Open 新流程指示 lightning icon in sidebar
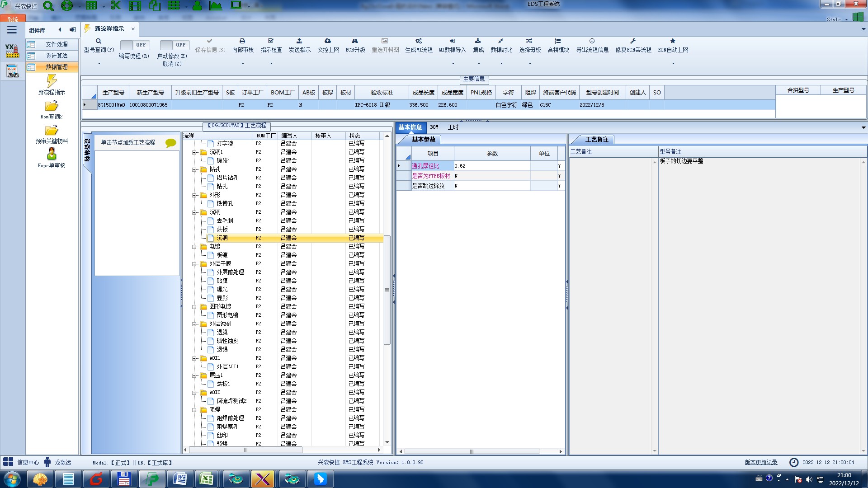 pos(52,81)
